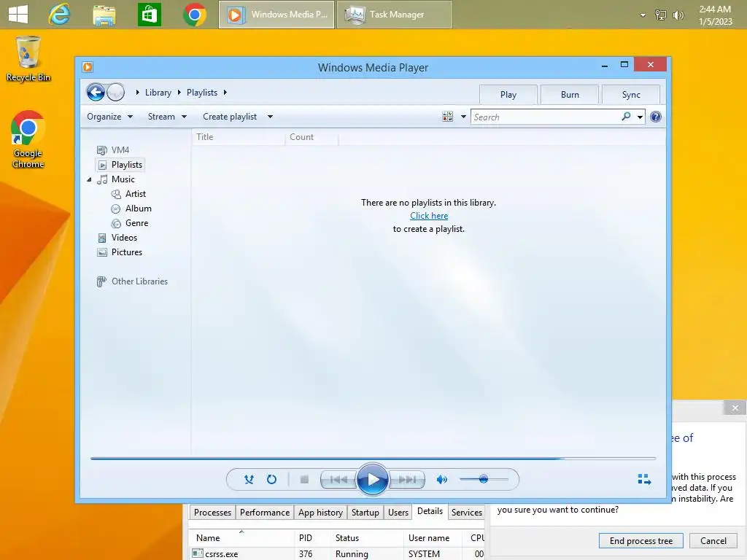Click the View options icon
Screen dimensions: 747x560
click(x=447, y=117)
